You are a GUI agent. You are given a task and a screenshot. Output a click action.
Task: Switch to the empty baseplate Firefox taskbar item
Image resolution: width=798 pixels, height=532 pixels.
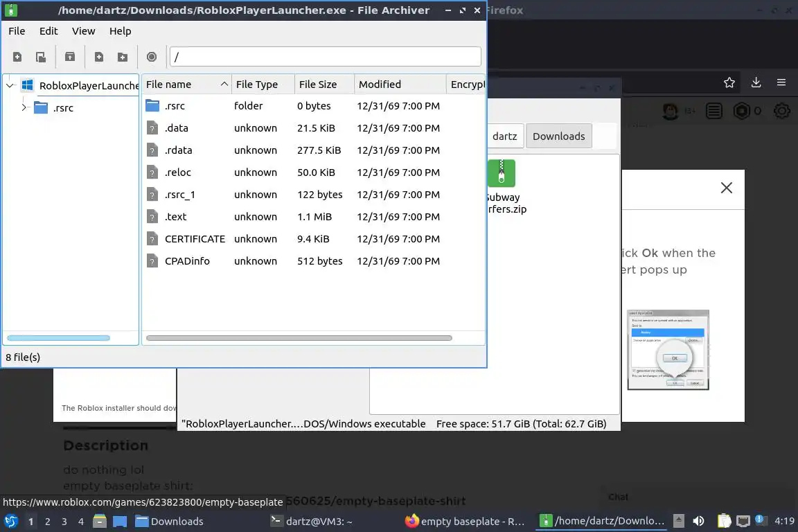click(465, 522)
